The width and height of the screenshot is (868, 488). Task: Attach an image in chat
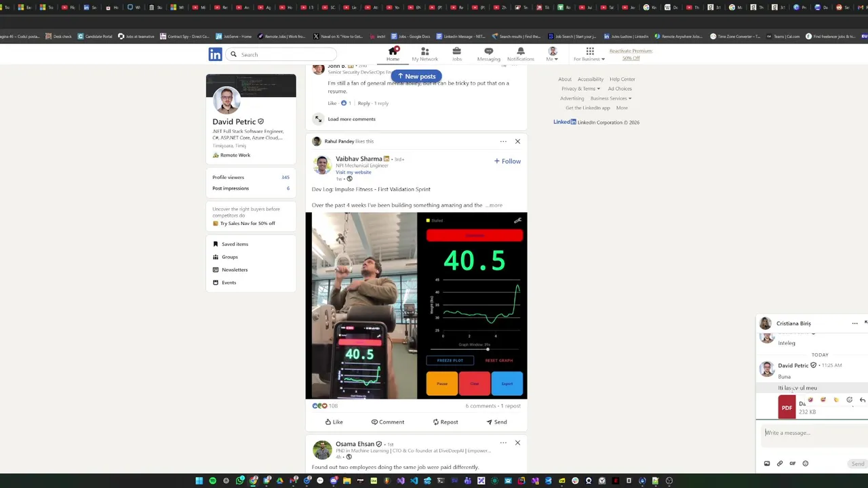pos(767,464)
